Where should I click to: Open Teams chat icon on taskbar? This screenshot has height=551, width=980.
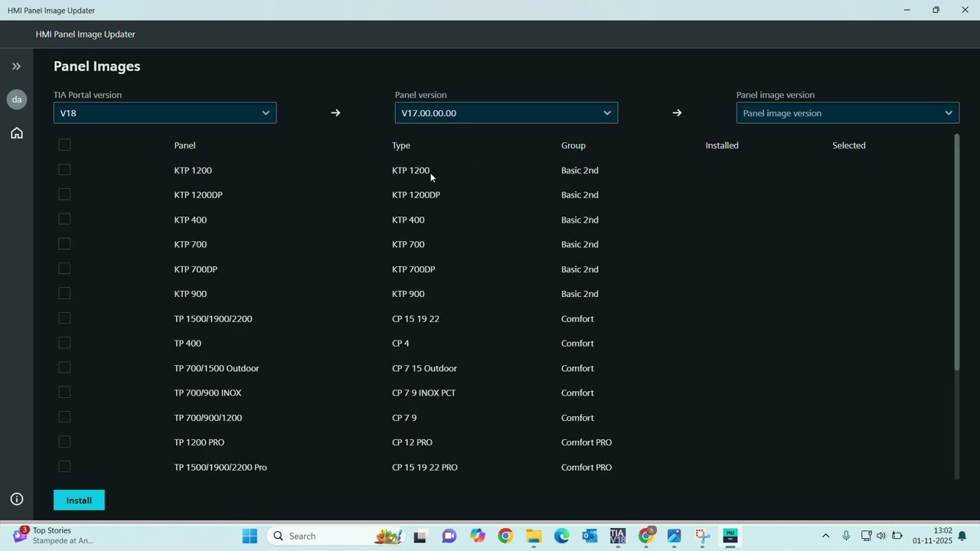point(449,536)
